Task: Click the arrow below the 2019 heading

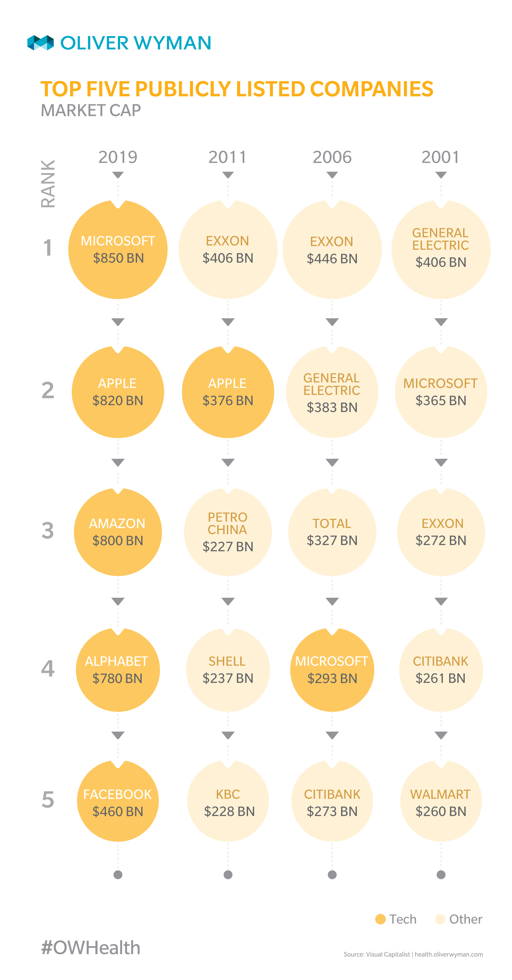Action: tap(118, 175)
